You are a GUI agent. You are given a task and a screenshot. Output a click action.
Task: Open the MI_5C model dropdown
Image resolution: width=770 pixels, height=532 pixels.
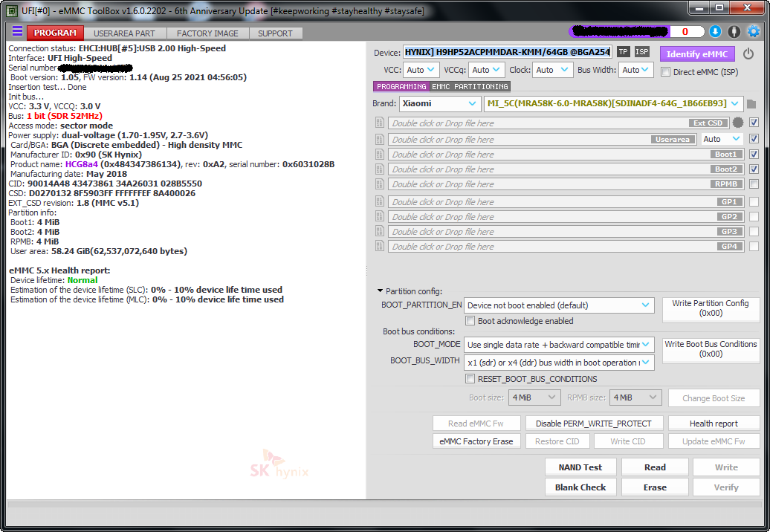click(x=613, y=103)
